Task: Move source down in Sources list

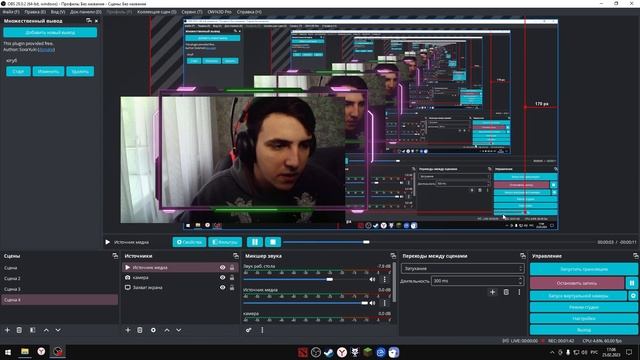Action: 179,330
